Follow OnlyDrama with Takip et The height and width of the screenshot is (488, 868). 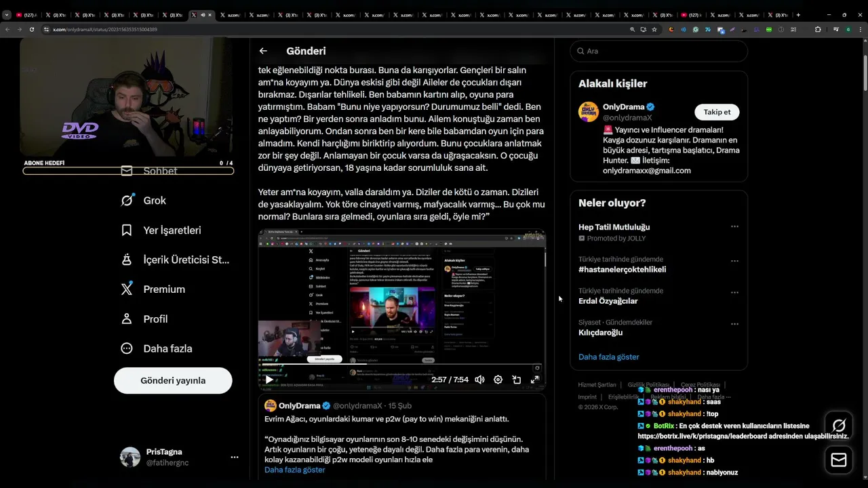tap(717, 112)
